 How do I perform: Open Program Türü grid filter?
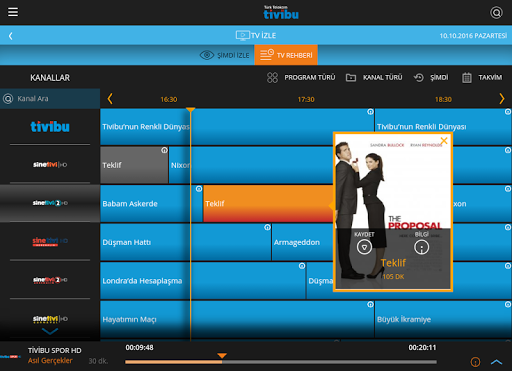coord(272,78)
